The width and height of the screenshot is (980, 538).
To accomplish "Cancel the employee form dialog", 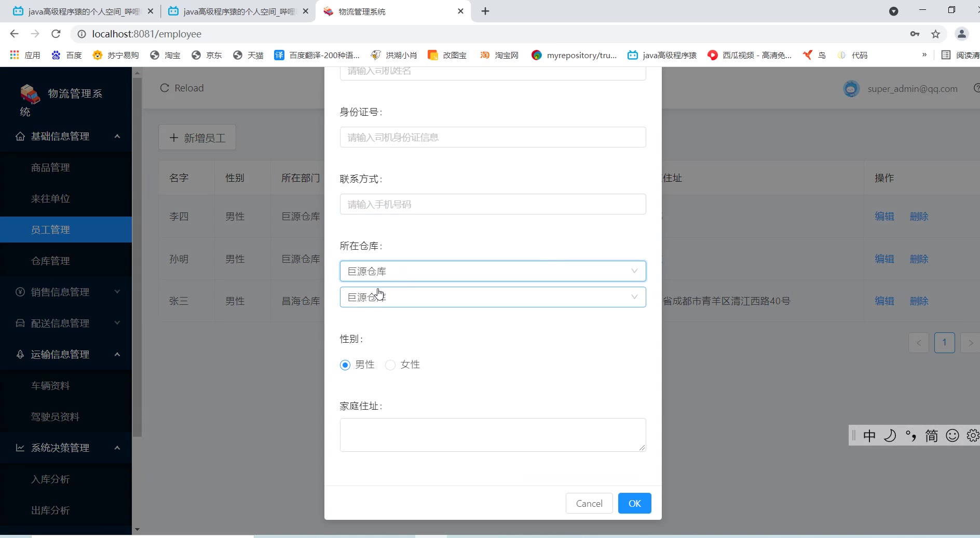I will (589, 503).
